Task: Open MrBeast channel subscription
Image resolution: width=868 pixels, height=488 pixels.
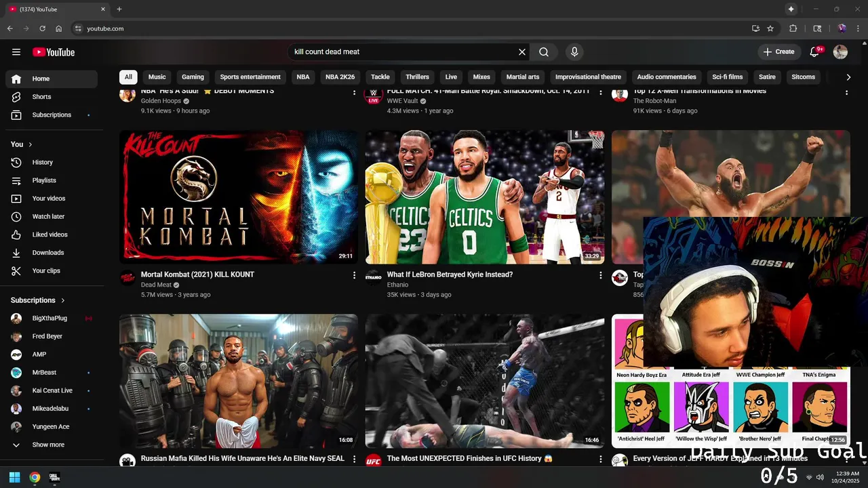Action: click(x=52, y=373)
